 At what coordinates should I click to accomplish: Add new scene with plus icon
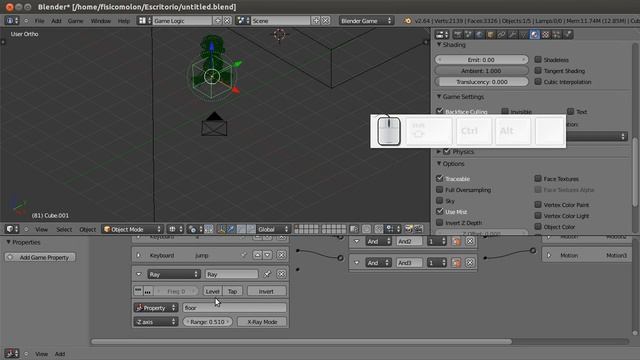pyautogui.click(x=316, y=20)
